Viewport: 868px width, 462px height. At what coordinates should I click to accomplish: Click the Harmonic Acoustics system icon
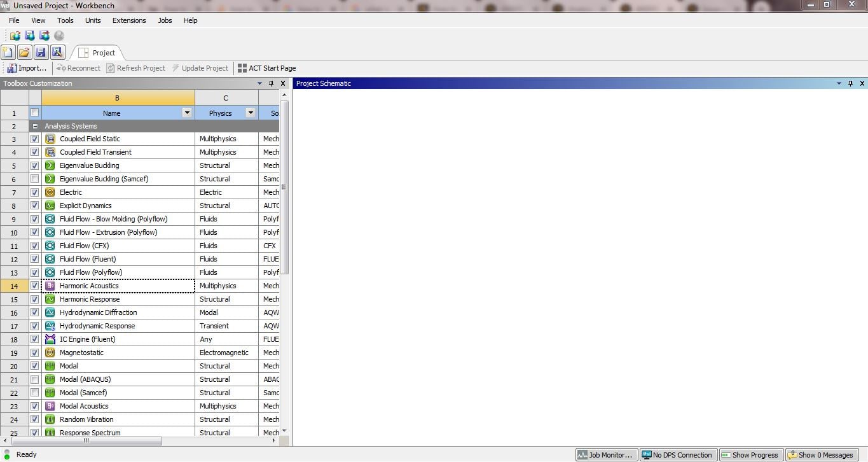(x=50, y=286)
